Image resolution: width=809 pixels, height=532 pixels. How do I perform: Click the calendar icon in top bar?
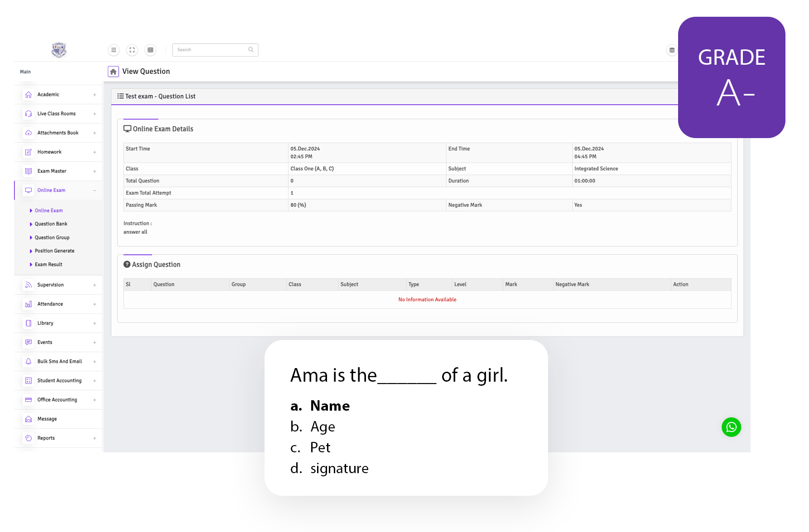pos(672,50)
